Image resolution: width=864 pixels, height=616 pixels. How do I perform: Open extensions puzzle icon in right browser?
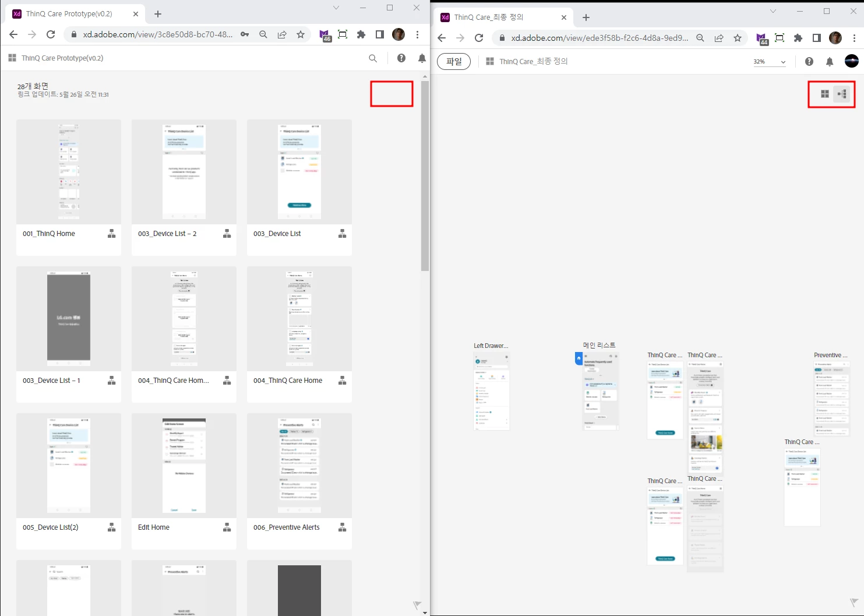(798, 38)
